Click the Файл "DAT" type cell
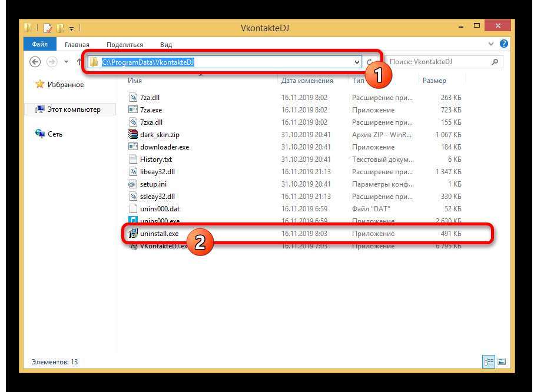Image resolution: width=534 pixels, height=392 pixels. point(371,209)
